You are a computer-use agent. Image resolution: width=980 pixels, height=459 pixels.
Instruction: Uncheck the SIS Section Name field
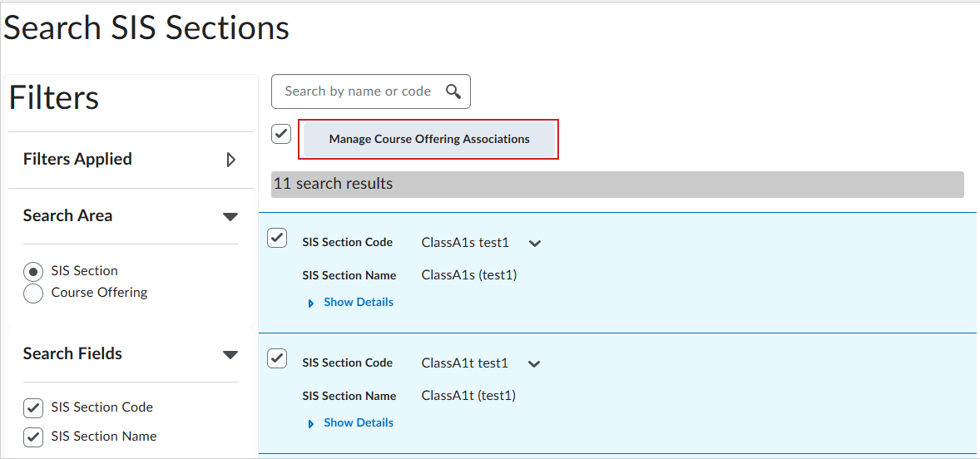[x=33, y=437]
